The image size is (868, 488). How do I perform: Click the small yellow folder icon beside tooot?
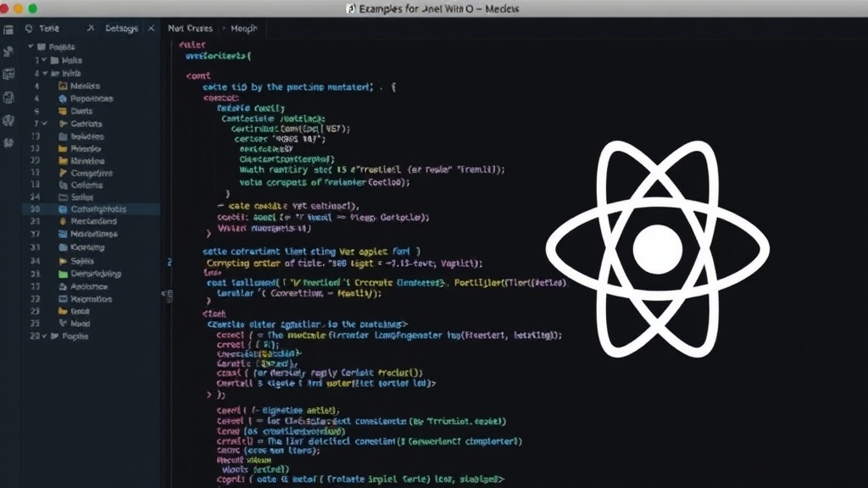coord(63,312)
